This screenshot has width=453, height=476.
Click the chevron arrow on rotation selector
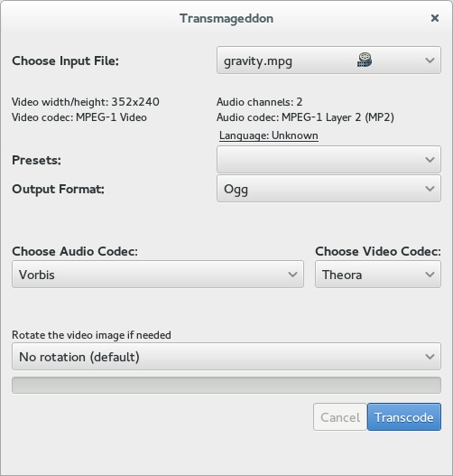click(x=430, y=357)
